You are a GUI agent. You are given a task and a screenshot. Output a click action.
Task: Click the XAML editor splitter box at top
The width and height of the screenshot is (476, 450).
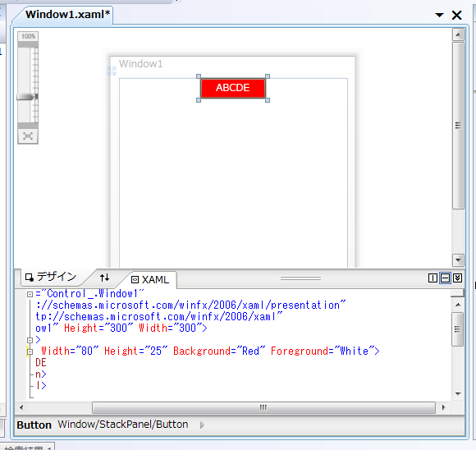pyautogui.click(x=457, y=293)
